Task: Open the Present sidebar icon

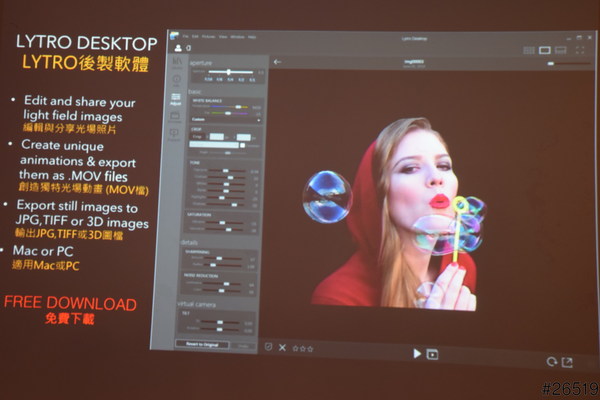Action: point(174,135)
